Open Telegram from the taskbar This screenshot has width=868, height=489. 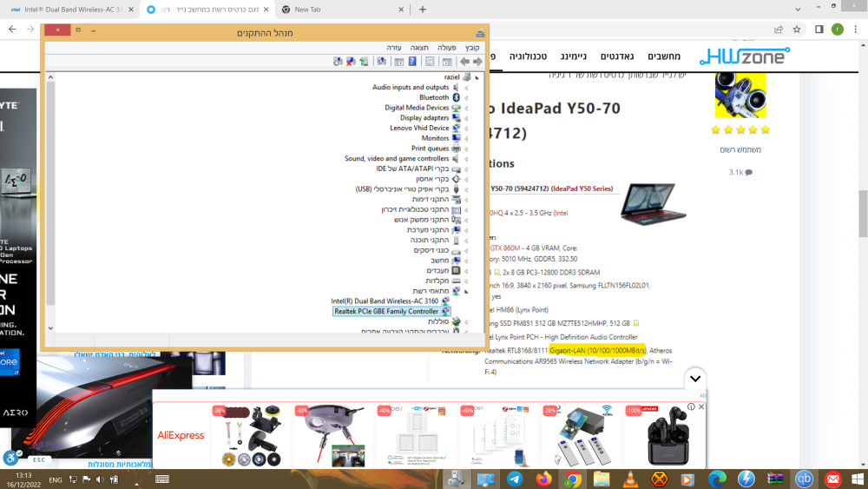point(515,479)
